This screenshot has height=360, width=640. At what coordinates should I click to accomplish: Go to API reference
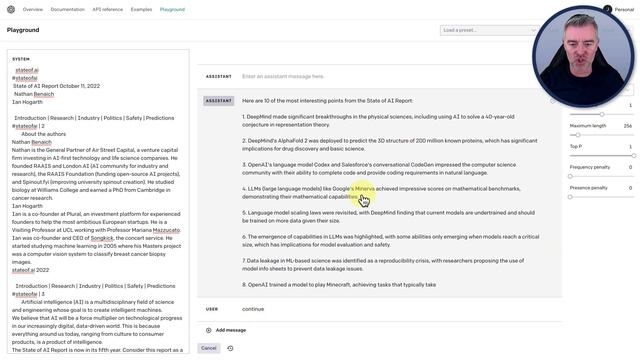(108, 9)
